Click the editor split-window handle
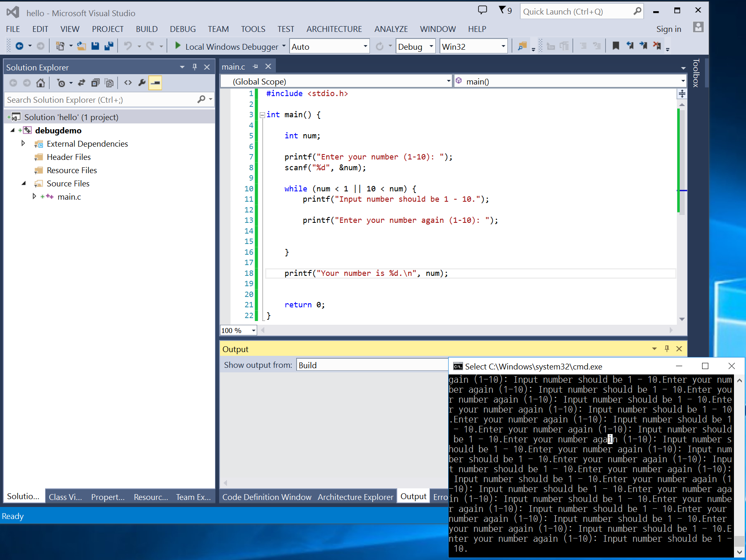This screenshot has width=746, height=560. [x=682, y=94]
